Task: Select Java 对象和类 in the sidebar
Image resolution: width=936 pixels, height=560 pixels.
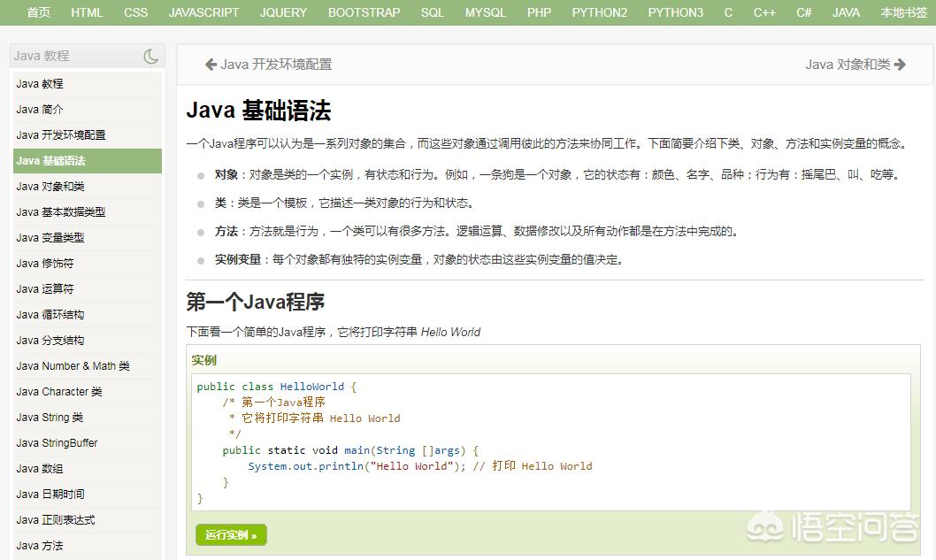Action: click(x=88, y=187)
